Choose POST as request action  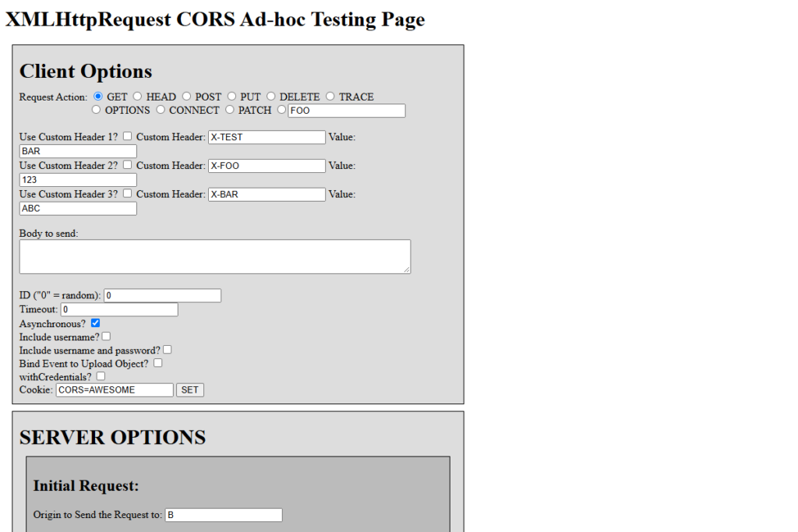(x=187, y=96)
